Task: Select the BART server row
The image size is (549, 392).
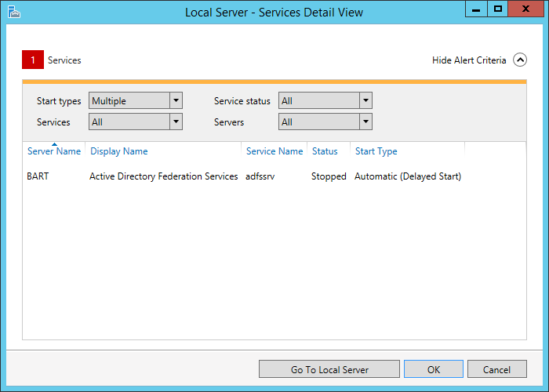Action: point(274,176)
